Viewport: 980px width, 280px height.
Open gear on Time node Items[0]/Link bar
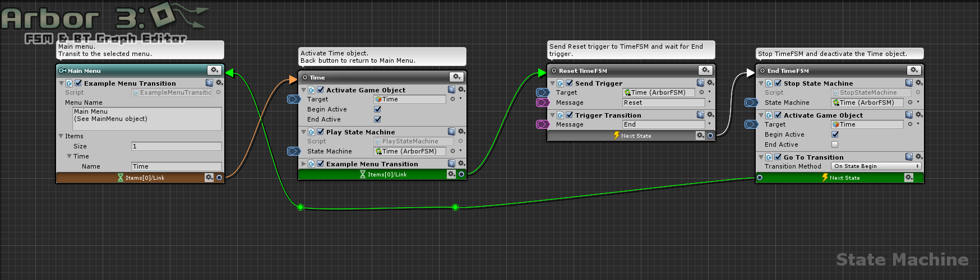tap(451, 174)
